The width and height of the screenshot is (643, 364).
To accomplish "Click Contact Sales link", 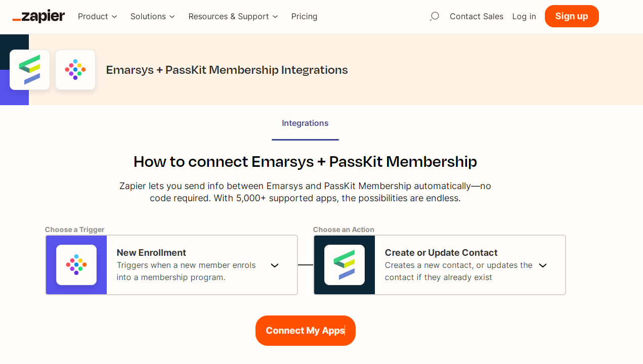I will click(476, 16).
